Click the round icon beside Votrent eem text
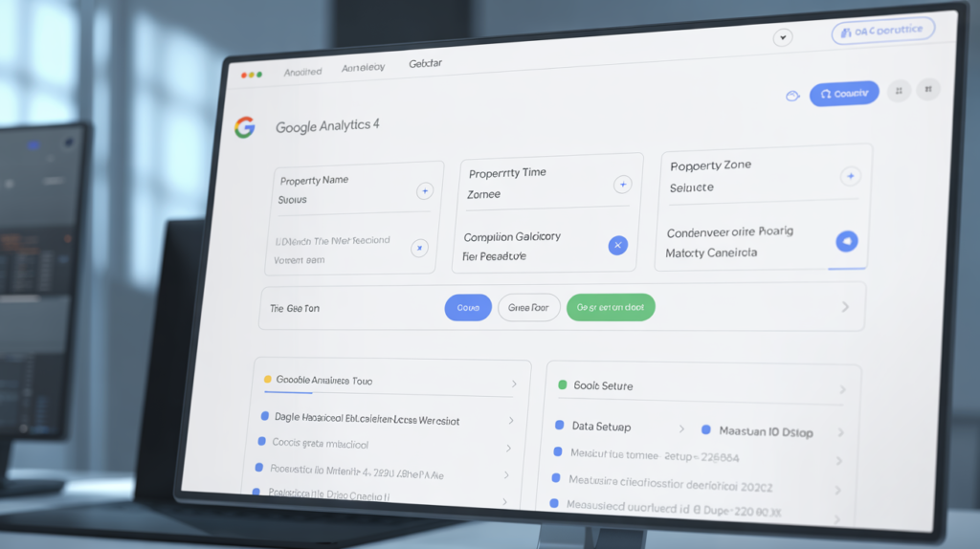This screenshot has height=549, width=980. point(419,248)
